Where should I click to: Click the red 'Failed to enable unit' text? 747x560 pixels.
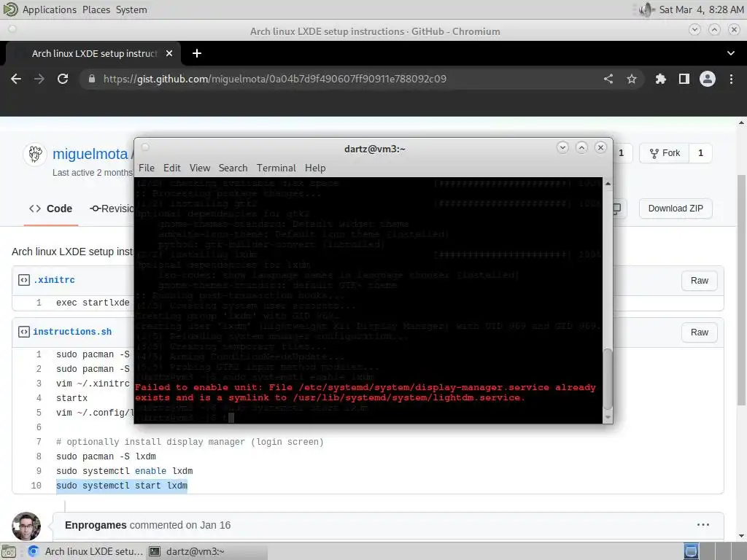[365, 392]
